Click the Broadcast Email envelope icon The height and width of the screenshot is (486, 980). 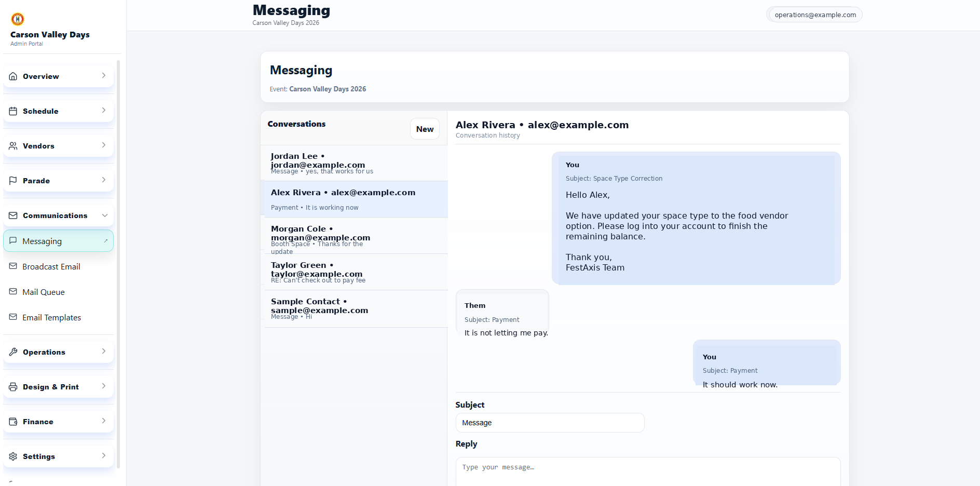pos(13,266)
